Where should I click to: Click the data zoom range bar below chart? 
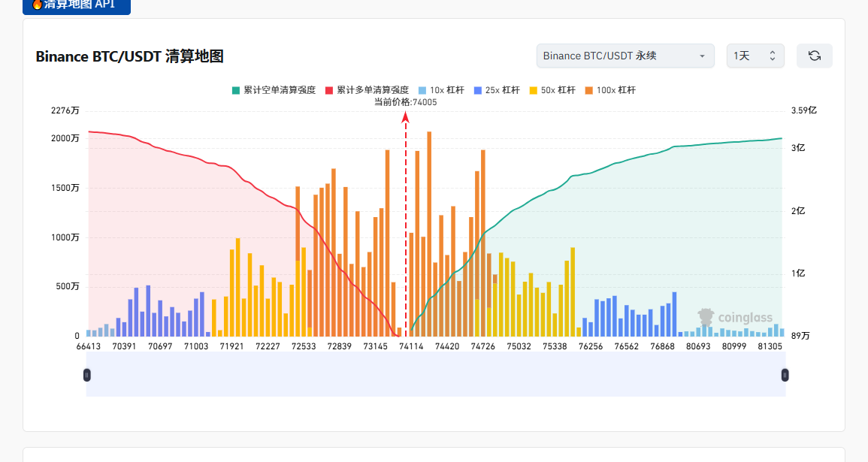click(x=436, y=375)
